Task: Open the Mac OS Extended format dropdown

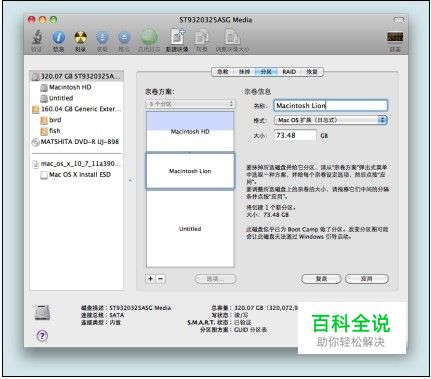Action: tap(330, 120)
